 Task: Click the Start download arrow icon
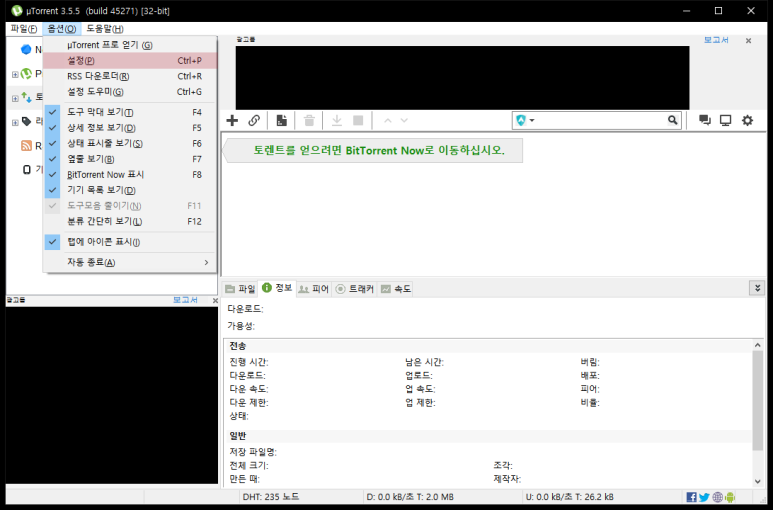337,120
